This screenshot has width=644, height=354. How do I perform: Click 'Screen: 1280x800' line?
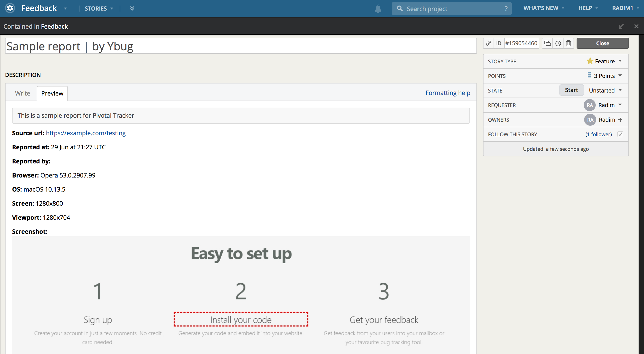point(37,203)
